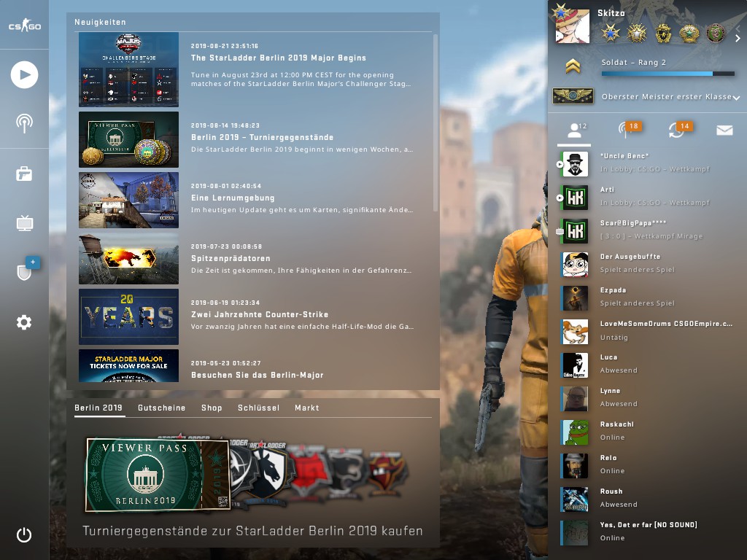Select friend LoveMeSomeDrums CSGOEmpire
This screenshot has width=747, height=560.
point(648,332)
